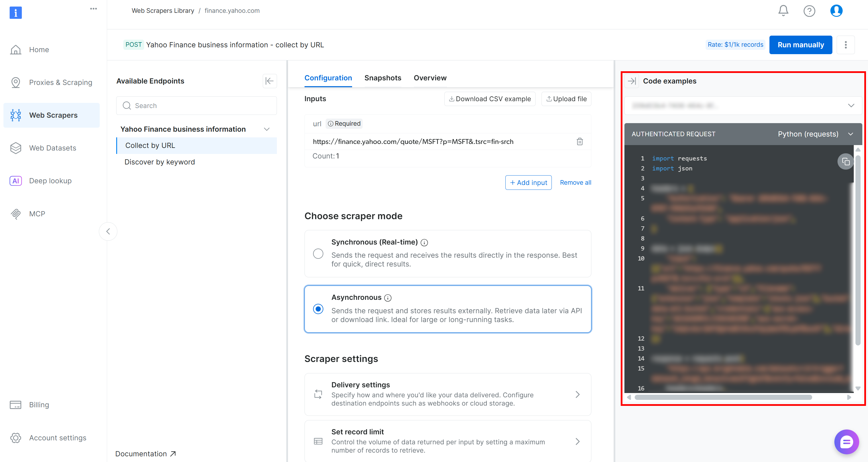Open the Code examples snippet dropdown
The width and height of the screenshot is (868, 462).
(743, 105)
